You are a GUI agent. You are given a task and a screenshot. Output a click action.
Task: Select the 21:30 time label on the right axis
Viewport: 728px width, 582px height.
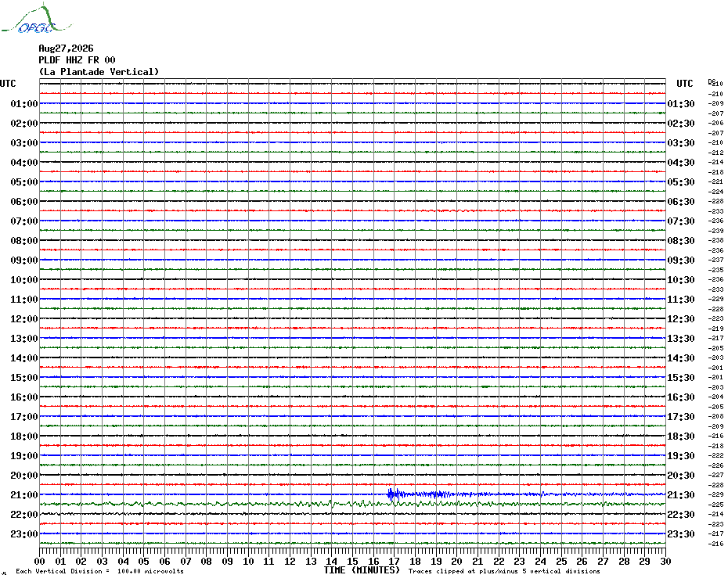681,495
